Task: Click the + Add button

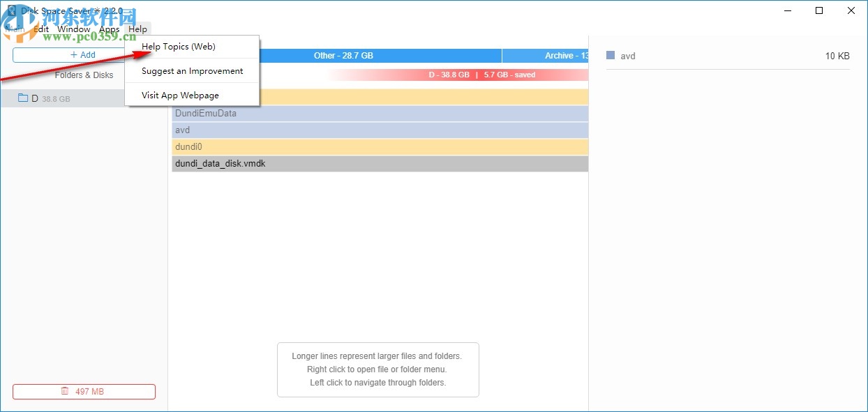Action: pyautogui.click(x=83, y=55)
